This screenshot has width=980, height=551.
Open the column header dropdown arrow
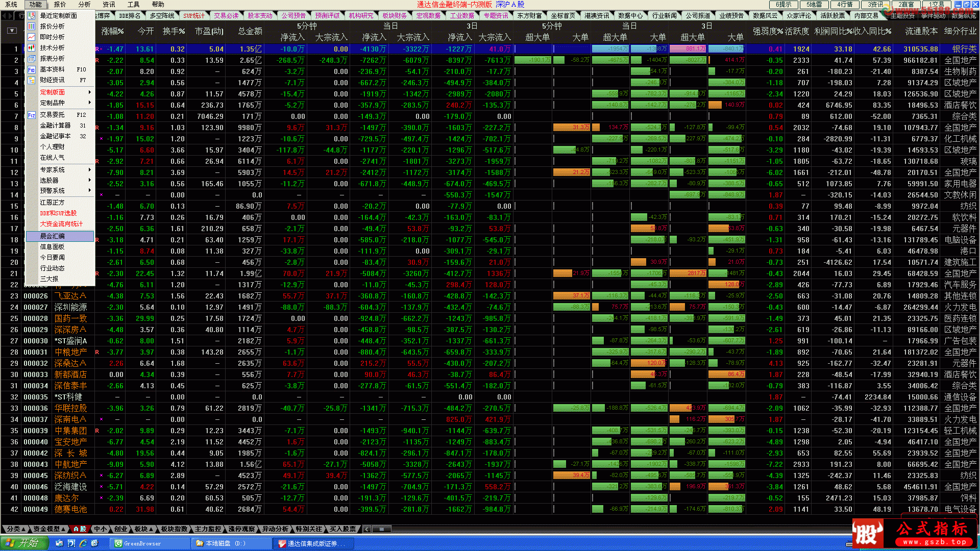12,31
